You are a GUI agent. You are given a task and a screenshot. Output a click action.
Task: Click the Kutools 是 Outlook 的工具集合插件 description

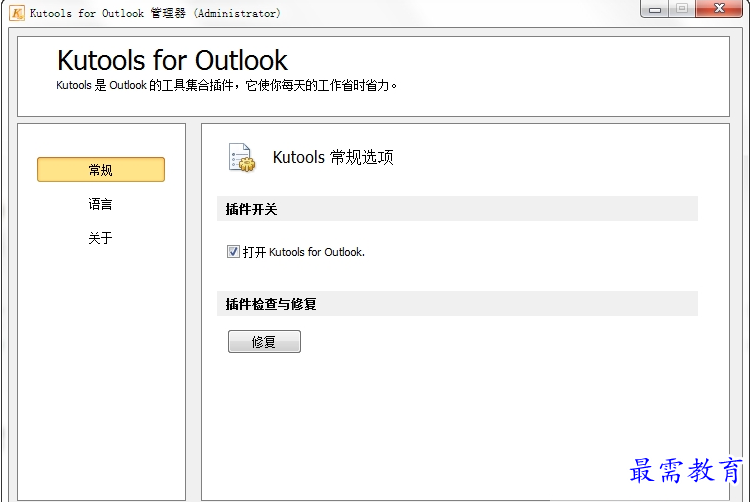[x=227, y=86]
